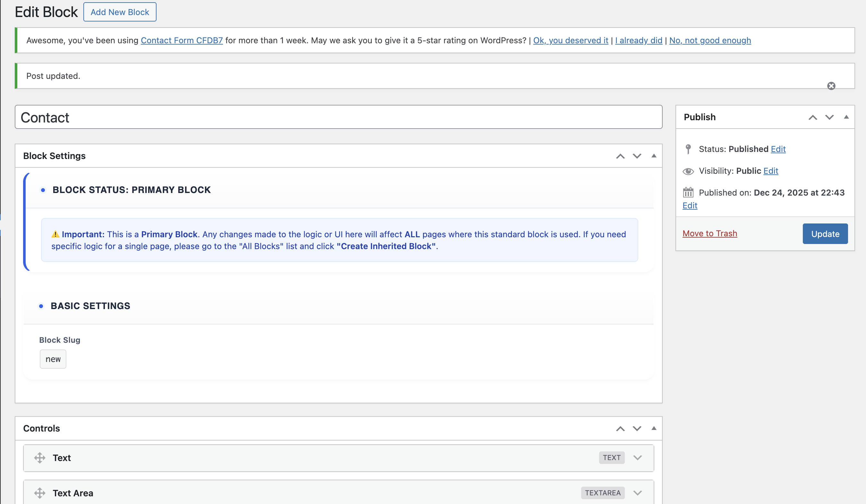
Task: Click the calendar icon beside Published on
Action: click(688, 192)
